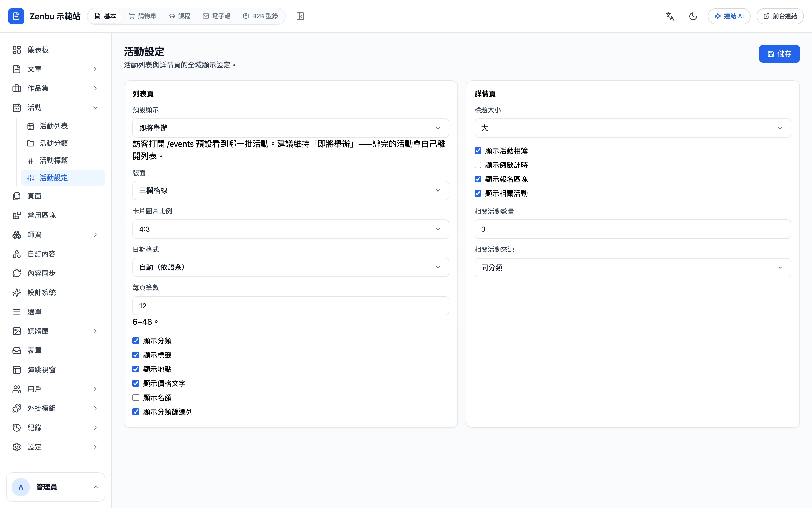This screenshot has width=812, height=508.
Task: Collapse 活動 sidebar section
Action: [x=95, y=107]
